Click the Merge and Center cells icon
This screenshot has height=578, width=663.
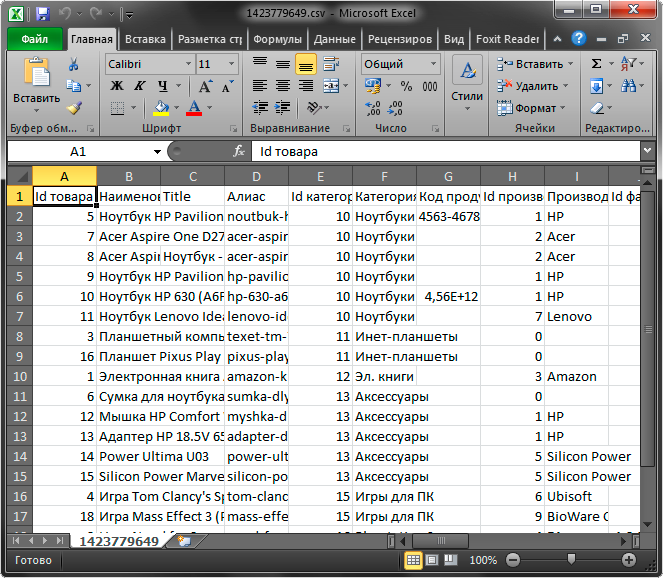(331, 86)
